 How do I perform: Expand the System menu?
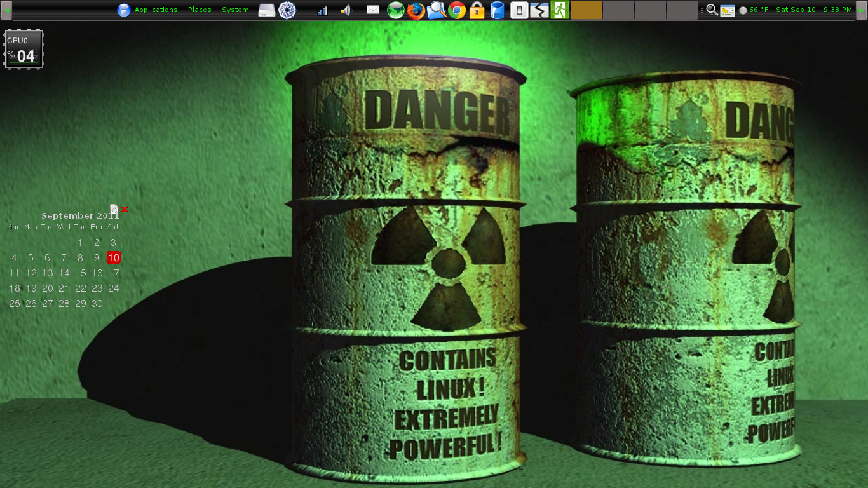pos(235,10)
